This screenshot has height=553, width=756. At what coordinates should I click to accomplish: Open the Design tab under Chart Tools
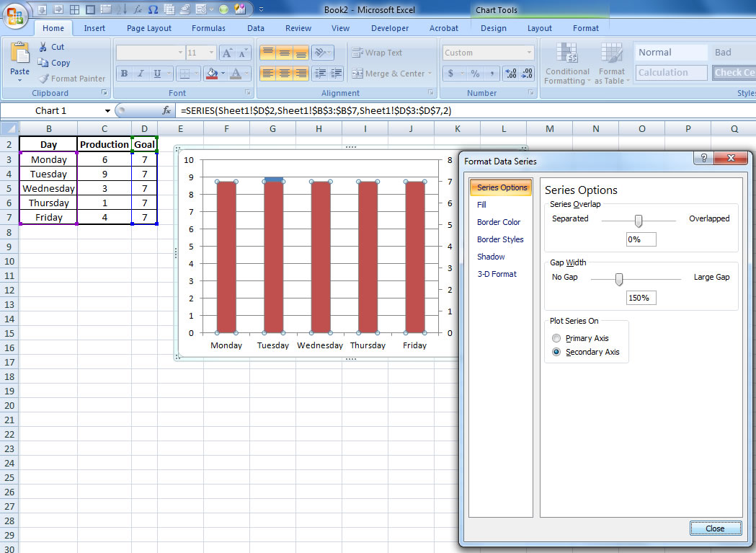[x=494, y=28]
